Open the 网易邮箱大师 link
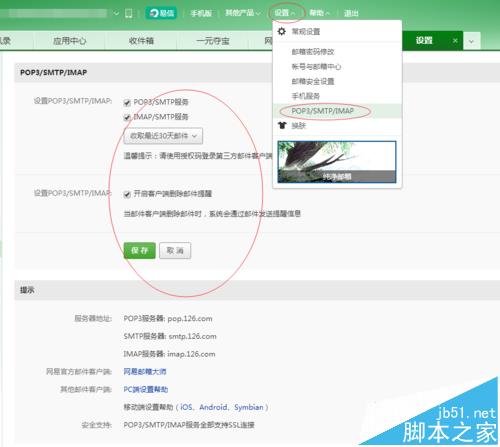The width and height of the screenshot is (500, 447). pyautogui.click(x=145, y=371)
